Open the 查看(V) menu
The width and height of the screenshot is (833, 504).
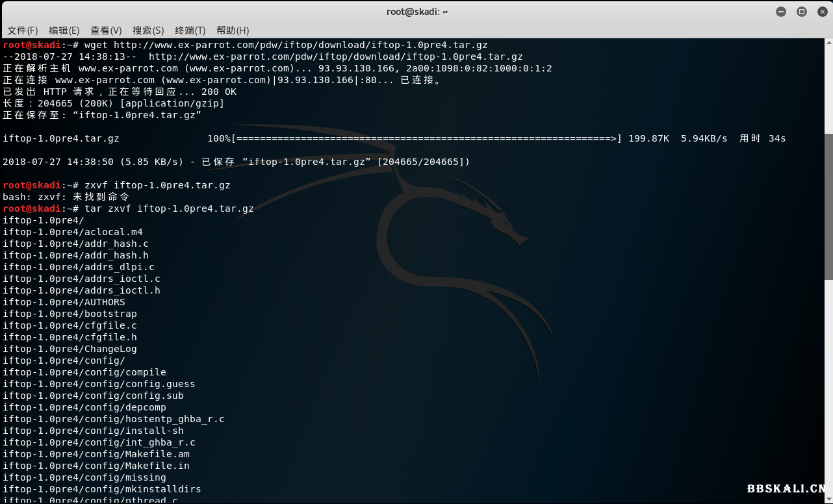(106, 31)
